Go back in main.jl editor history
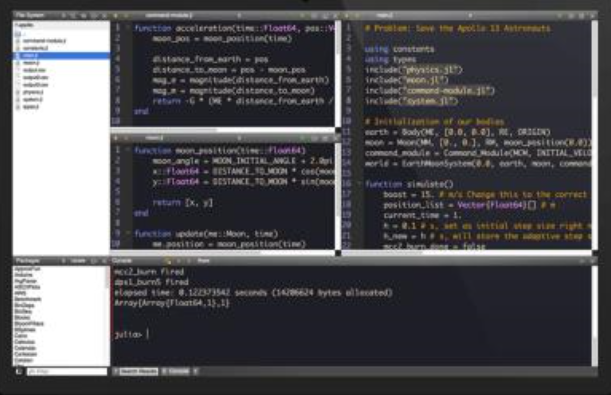The image size is (611, 395). coord(347,16)
